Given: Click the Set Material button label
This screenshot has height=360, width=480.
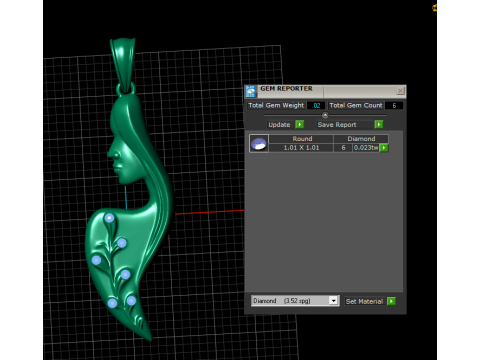Looking at the screenshot, I should click(x=364, y=301).
